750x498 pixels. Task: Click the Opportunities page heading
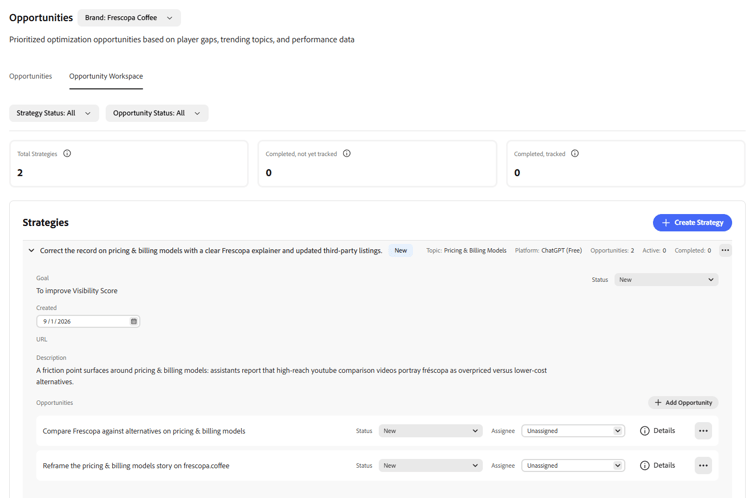coord(41,18)
